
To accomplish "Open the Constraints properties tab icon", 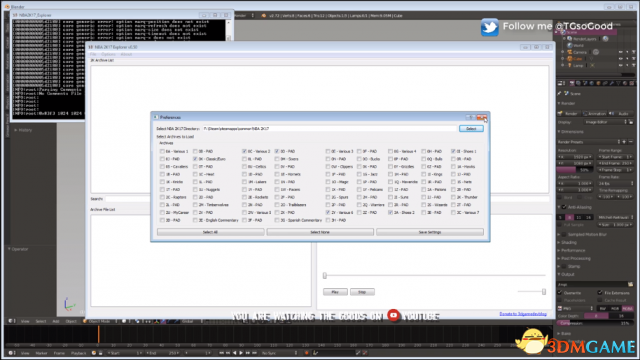I will 605,83.
